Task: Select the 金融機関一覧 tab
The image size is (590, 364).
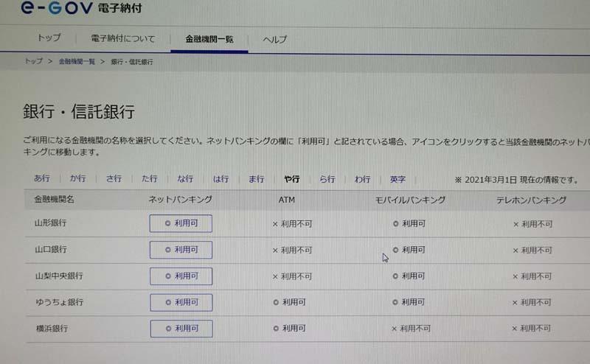Action: (209, 39)
